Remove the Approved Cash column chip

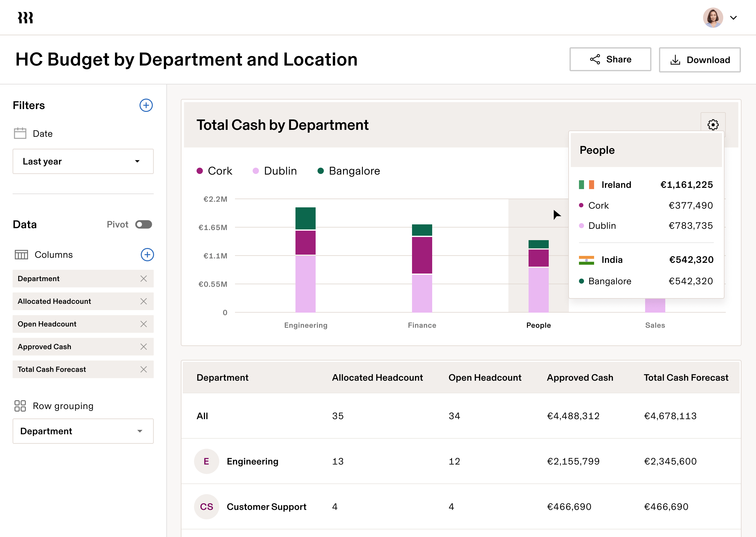coord(144,347)
